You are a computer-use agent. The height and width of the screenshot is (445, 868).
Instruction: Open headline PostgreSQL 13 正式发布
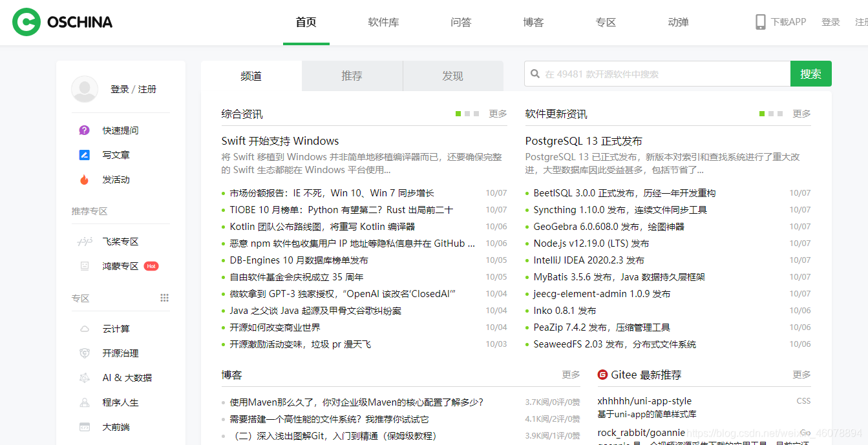pos(584,141)
